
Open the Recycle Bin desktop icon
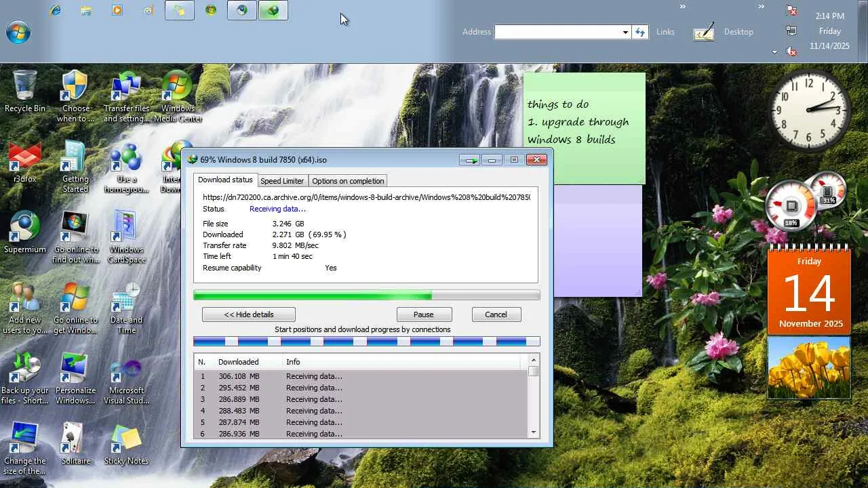tap(25, 91)
